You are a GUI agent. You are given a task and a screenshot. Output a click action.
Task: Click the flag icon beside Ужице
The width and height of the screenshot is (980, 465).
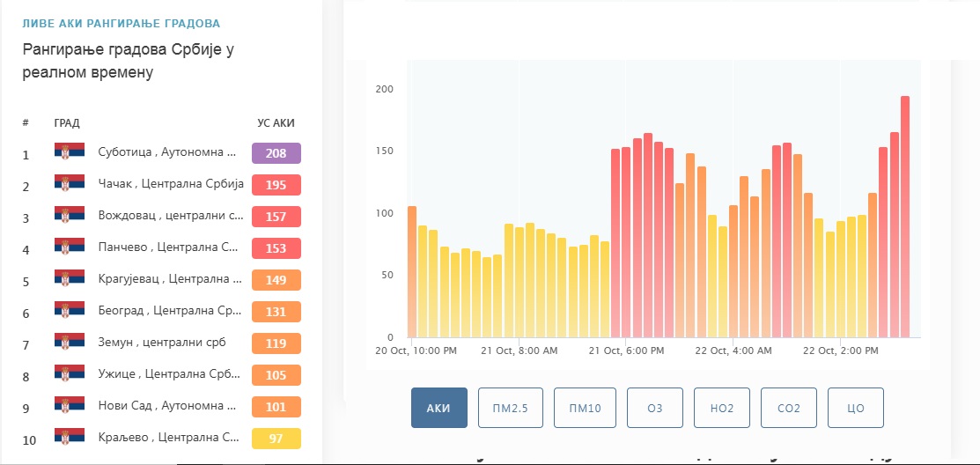[x=70, y=373]
